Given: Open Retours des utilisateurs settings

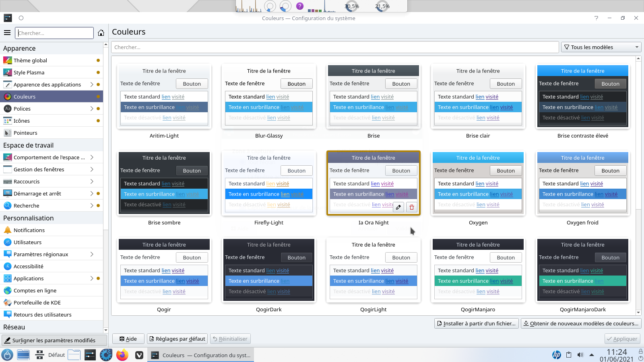Looking at the screenshot, I should pos(52,315).
